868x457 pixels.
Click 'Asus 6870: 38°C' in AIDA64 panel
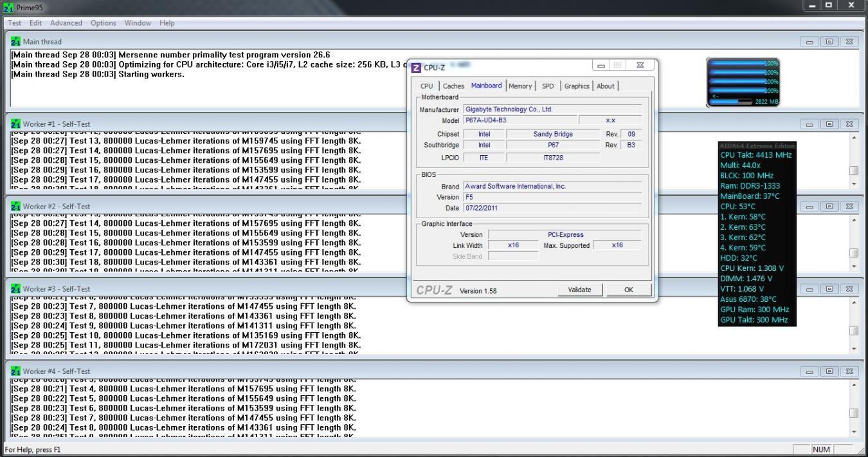[x=748, y=299]
